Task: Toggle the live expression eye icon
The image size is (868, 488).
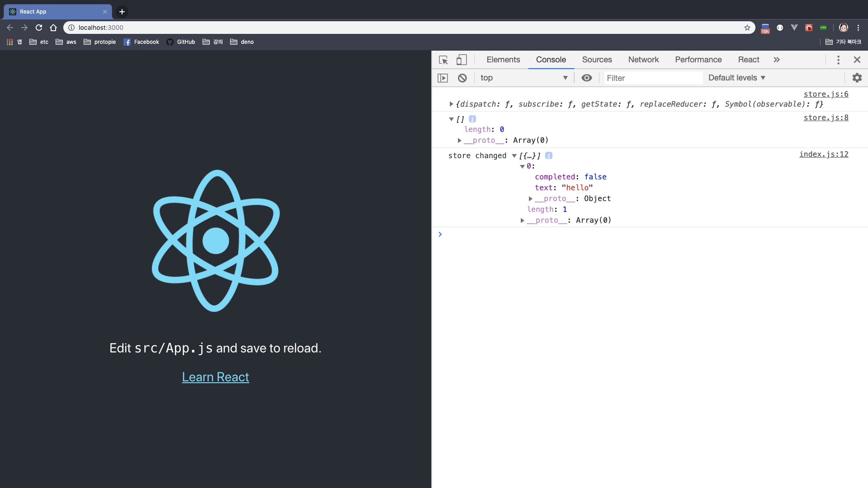Action: click(586, 78)
